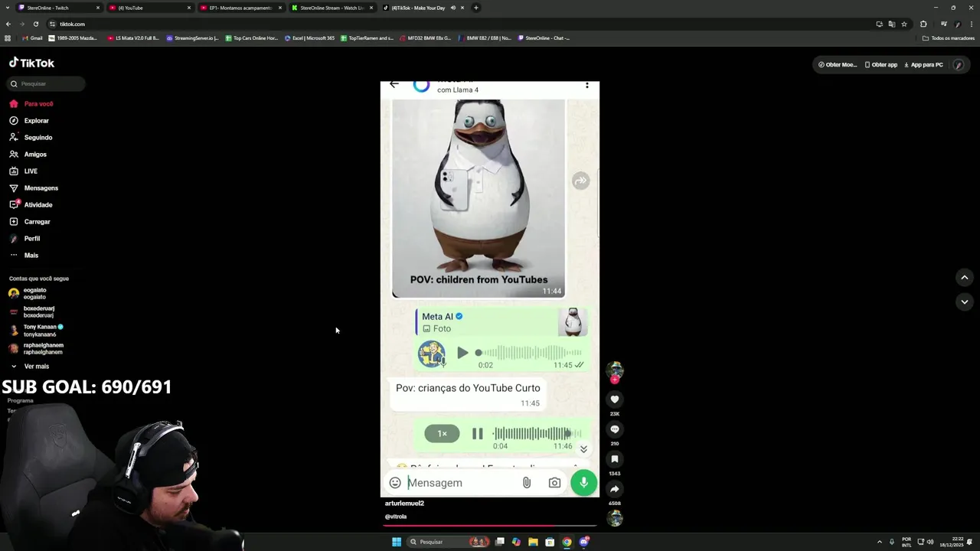Switch to the StereOnline - Twitch tab
The image size is (980, 551).
(x=60, y=8)
